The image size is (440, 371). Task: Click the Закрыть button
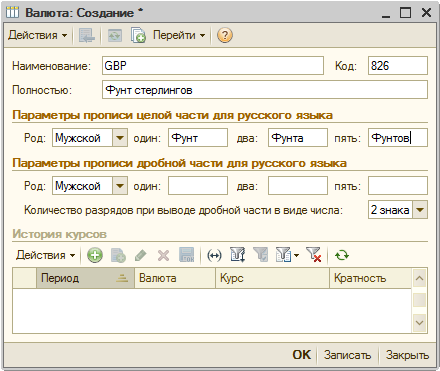pyautogui.click(x=407, y=355)
